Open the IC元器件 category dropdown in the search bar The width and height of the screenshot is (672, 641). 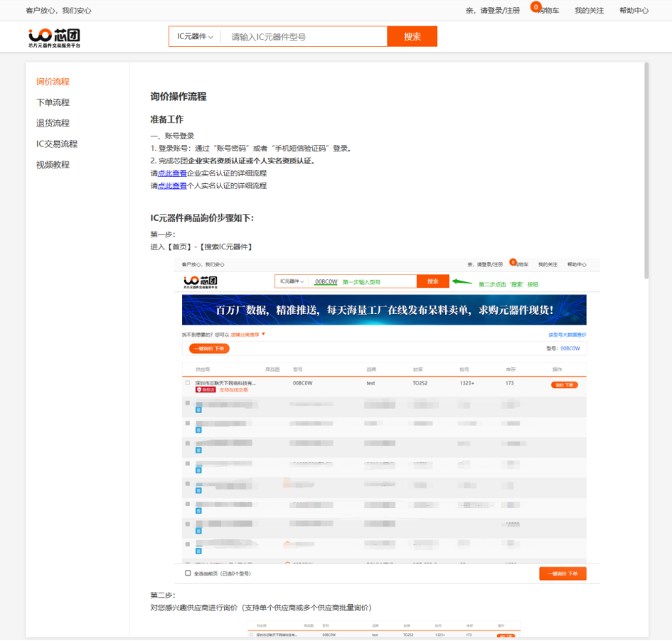[x=195, y=37]
